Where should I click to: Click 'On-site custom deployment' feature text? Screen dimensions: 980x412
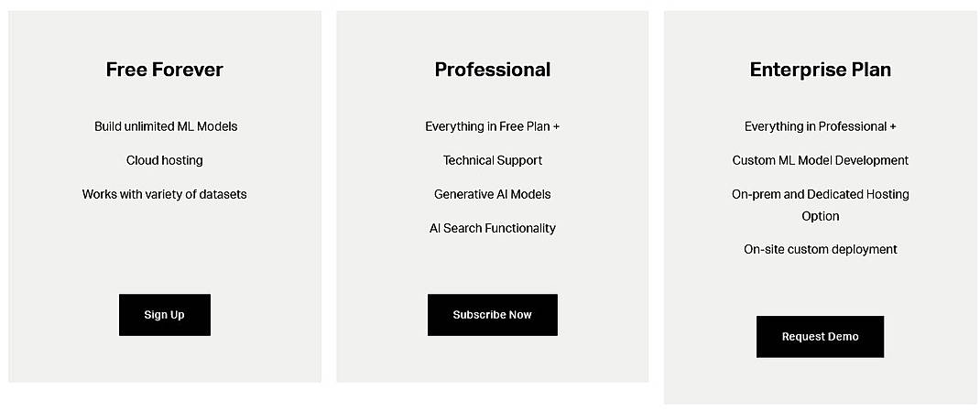pos(820,249)
